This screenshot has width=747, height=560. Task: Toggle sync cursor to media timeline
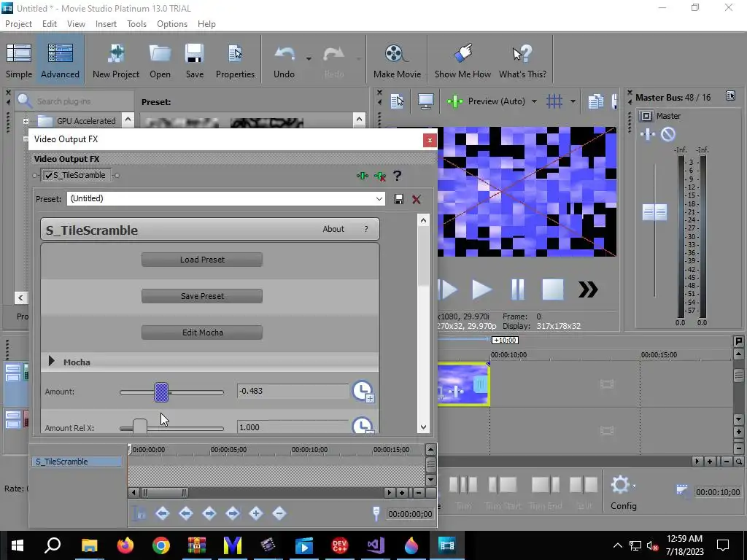point(376,513)
